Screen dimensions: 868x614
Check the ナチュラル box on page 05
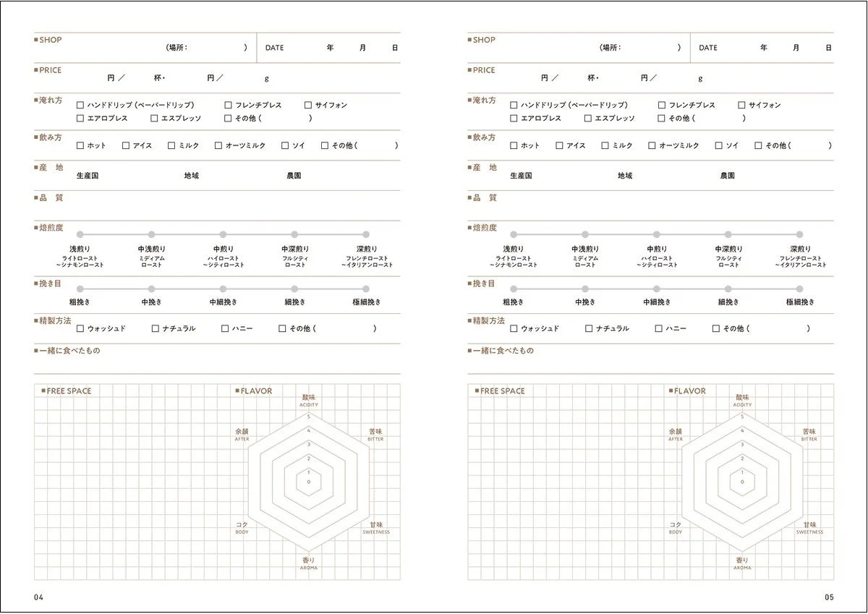(589, 328)
